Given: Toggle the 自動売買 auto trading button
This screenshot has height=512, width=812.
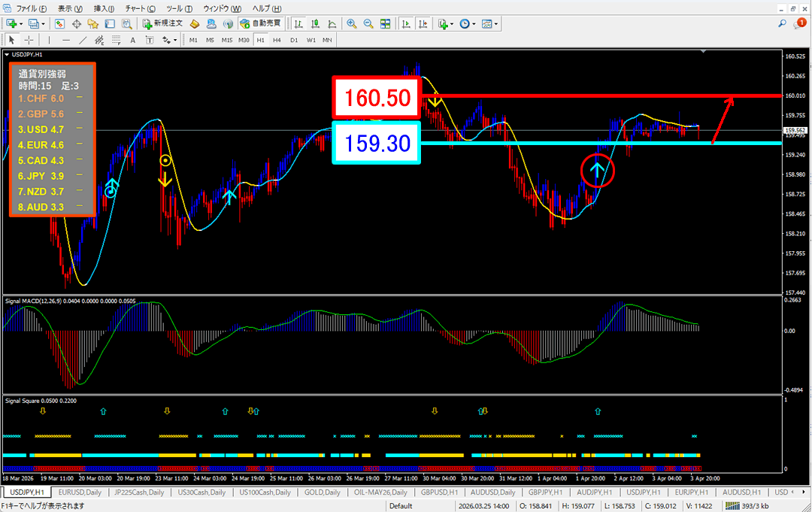Looking at the screenshot, I should [260, 23].
